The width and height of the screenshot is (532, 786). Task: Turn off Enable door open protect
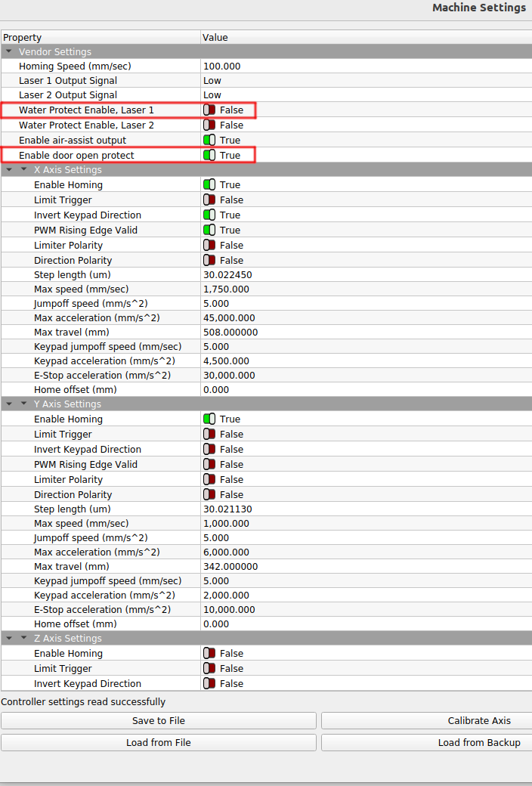click(209, 156)
